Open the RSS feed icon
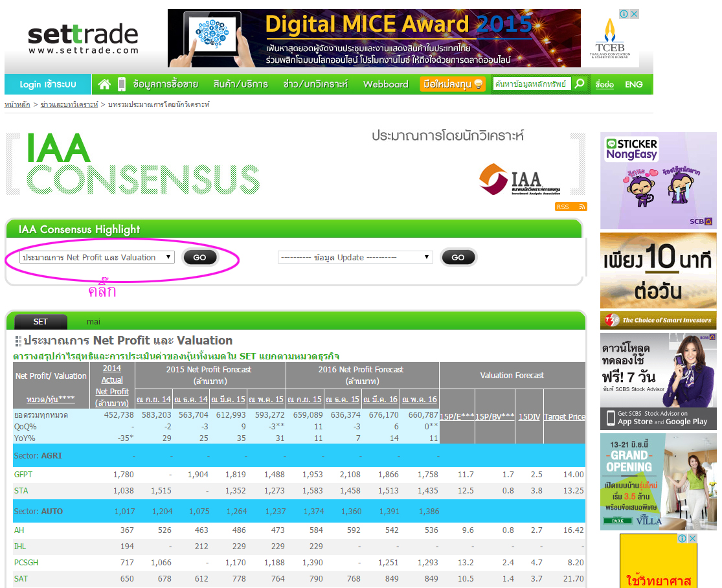The height and width of the screenshot is (588, 722). (570, 207)
